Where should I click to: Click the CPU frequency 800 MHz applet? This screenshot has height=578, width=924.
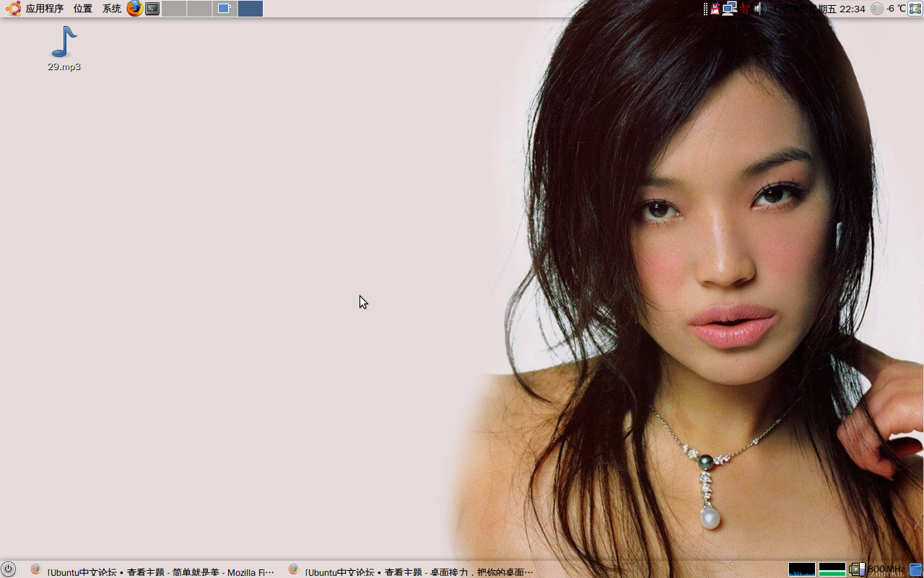click(877, 569)
